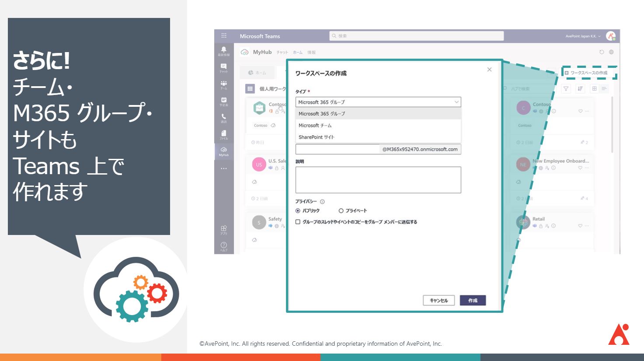This screenshot has width=644, height=361.
Task: Open the Apps store icon
Action: (x=224, y=230)
